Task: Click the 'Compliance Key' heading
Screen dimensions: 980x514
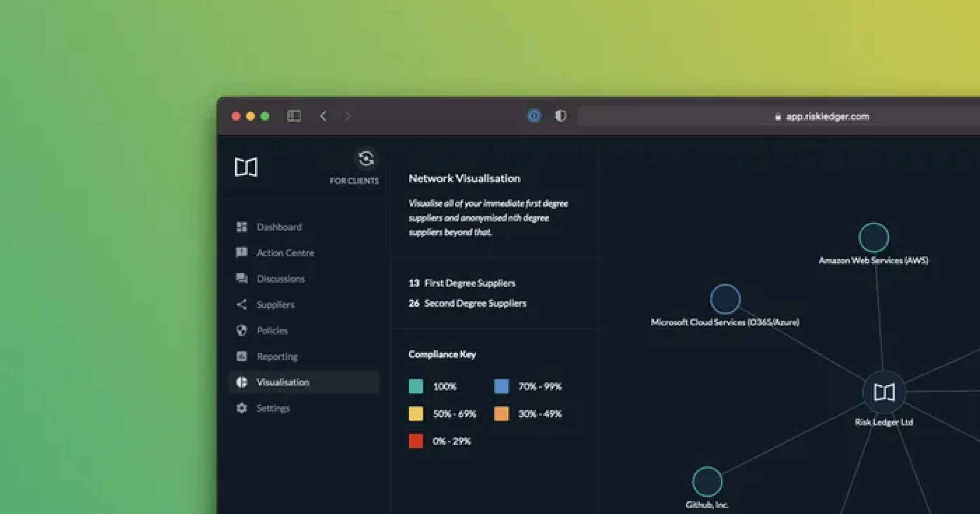Action: pyautogui.click(x=442, y=354)
